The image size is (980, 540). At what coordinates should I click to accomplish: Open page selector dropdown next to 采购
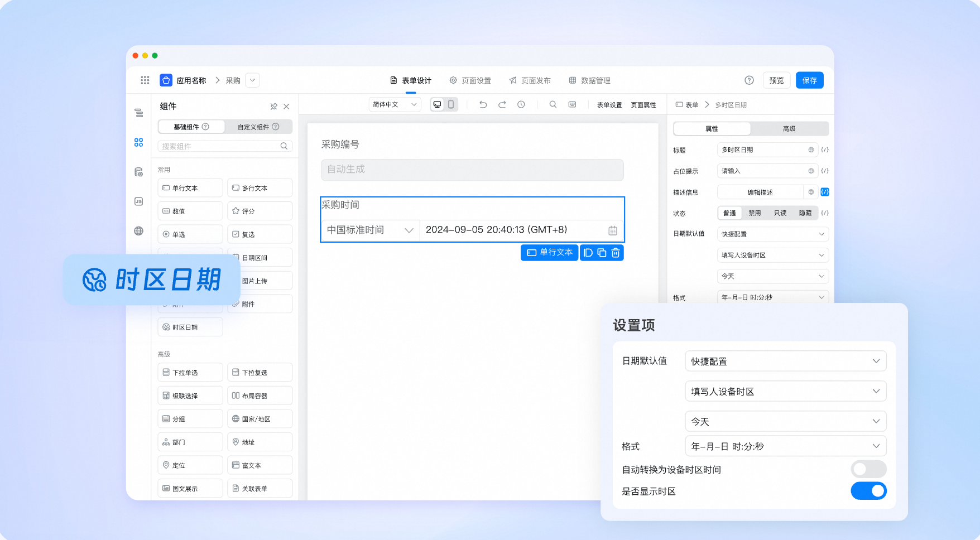[x=252, y=80]
